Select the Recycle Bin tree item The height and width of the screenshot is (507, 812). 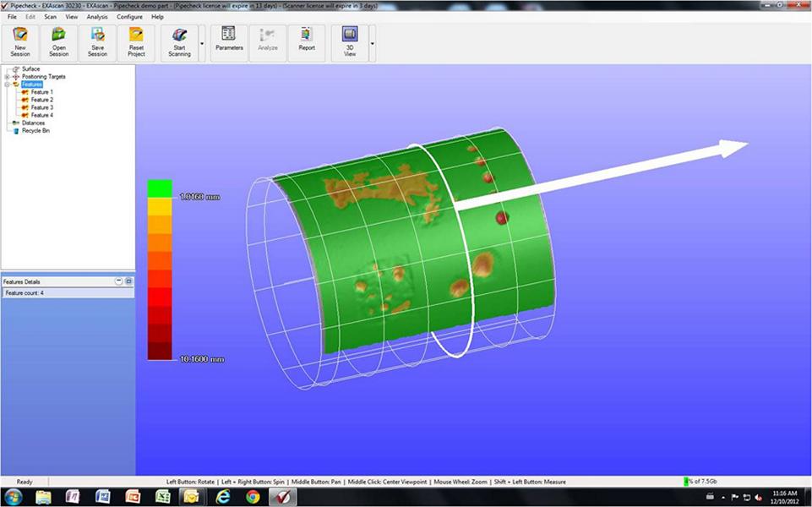point(35,130)
